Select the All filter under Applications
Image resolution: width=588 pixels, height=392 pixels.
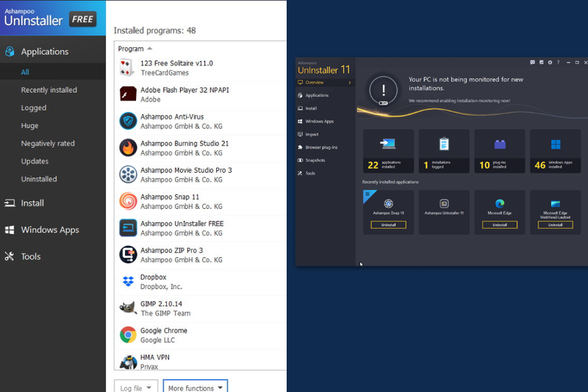click(x=25, y=72)
